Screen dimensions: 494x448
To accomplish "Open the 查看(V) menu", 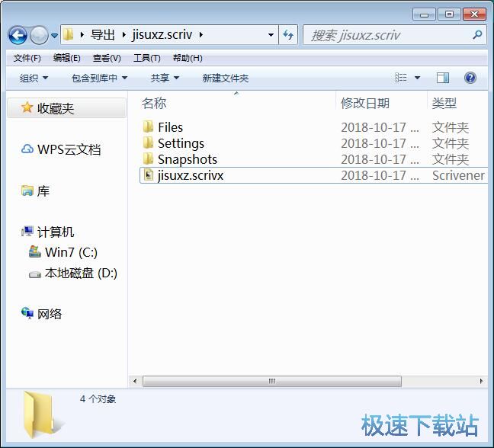I will point(107,58).
